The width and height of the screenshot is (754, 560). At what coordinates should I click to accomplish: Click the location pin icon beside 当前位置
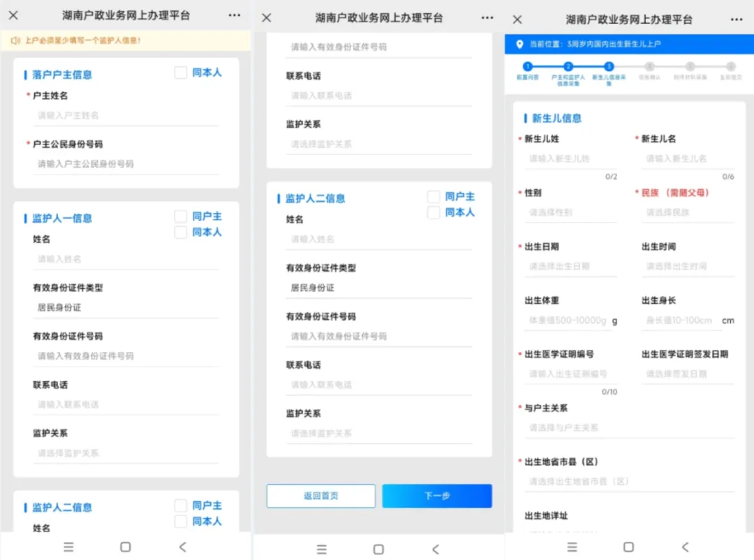click(x=519, y=44)
